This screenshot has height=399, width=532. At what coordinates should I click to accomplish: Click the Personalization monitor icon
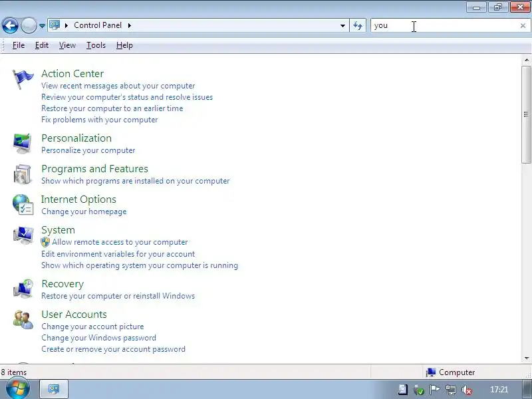tap(23, 144)
